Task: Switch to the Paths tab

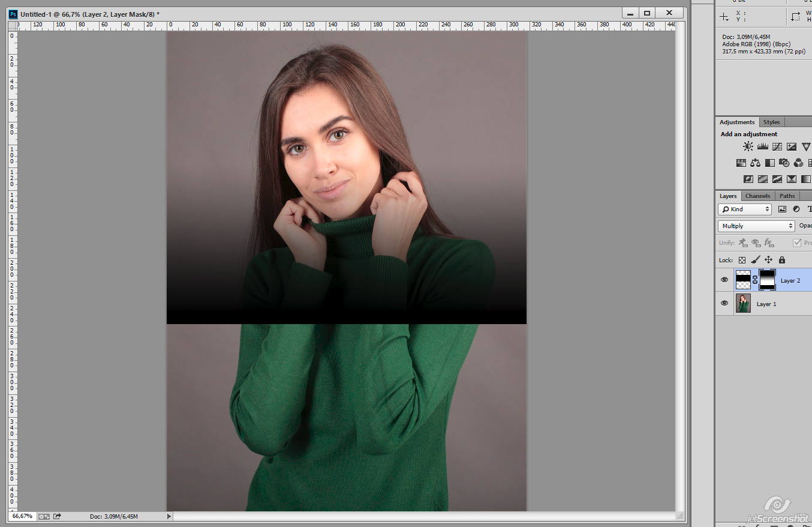Action: [x=787, y=196]
